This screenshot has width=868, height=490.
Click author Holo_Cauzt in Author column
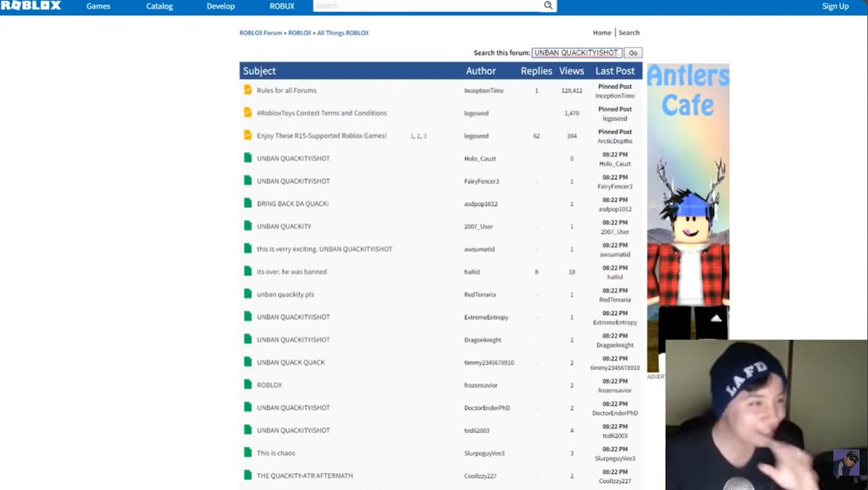[x=480, y=159]
